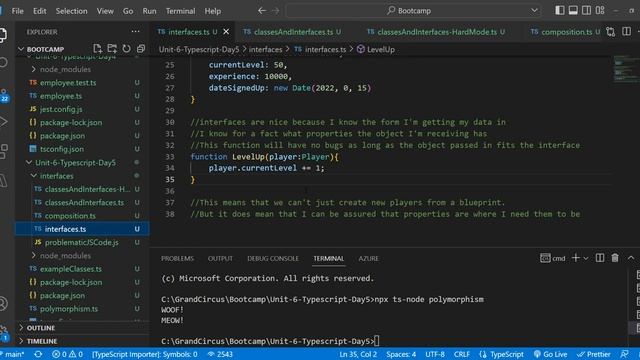The image size is (640, 360).
Task: Switch to classesAndInterfaces-HardMode.ts tab
Action: tap(436, 32)
